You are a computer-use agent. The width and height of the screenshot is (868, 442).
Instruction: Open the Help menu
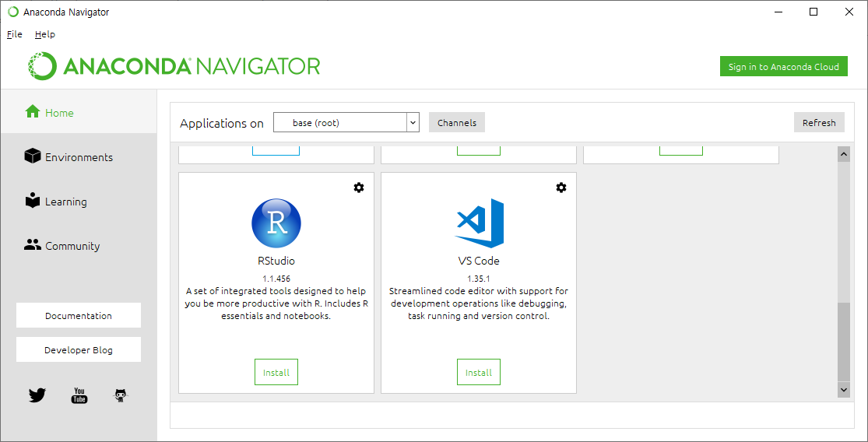click(x=45, y=34)
